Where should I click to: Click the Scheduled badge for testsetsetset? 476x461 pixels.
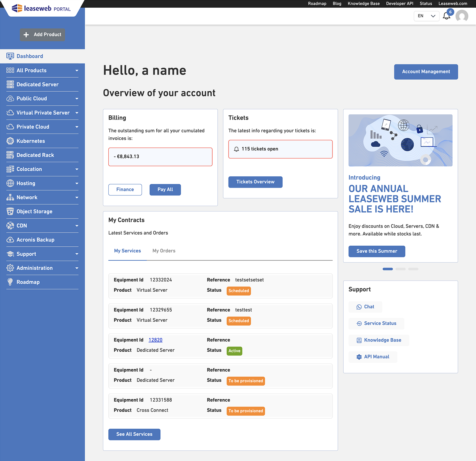click(239, 291)
